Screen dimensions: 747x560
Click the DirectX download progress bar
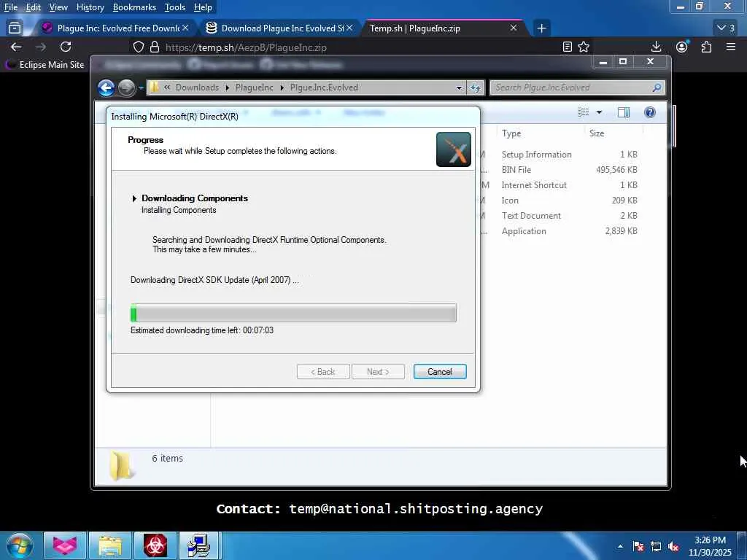[293, 313]
